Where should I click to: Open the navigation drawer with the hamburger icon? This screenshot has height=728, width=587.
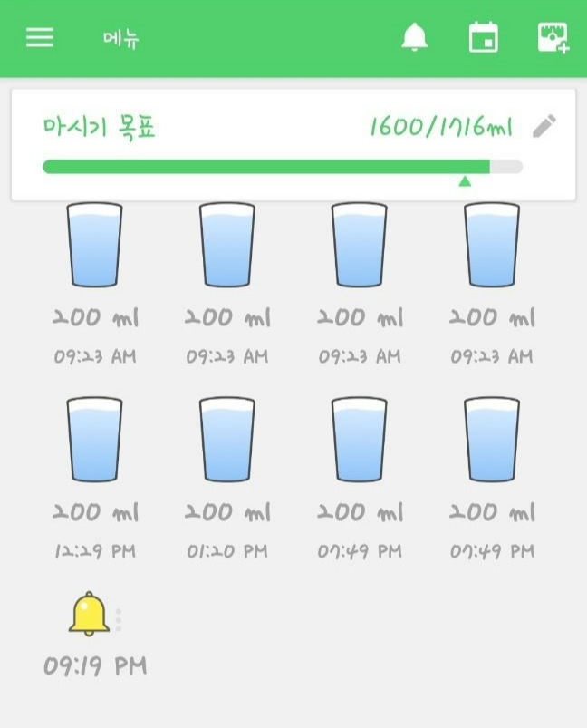tap(39, 38)
